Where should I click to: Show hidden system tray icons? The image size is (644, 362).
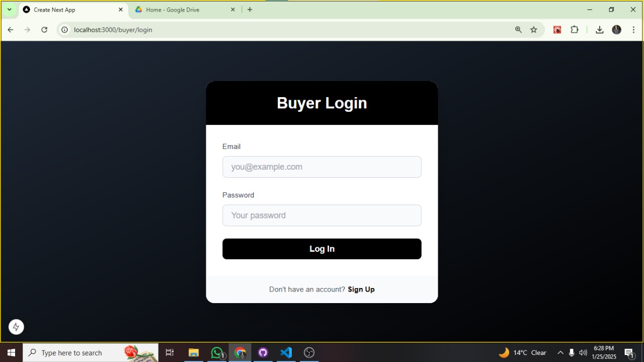[560, 352]
